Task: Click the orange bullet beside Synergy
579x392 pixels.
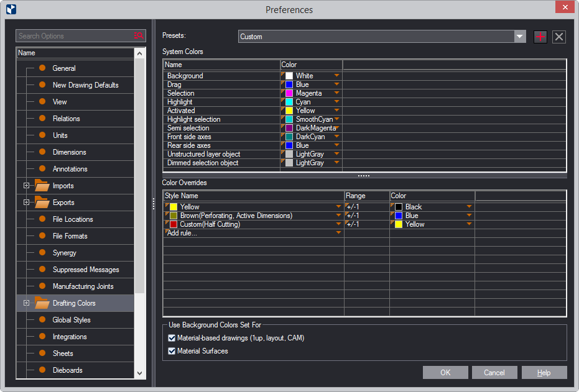Action: pos(42,252)
